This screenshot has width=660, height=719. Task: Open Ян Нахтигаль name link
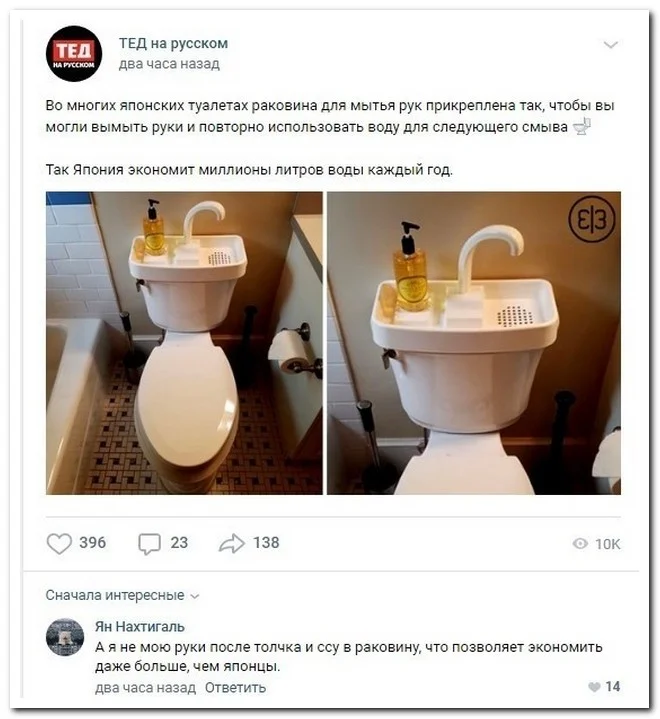tap(139, 626)
